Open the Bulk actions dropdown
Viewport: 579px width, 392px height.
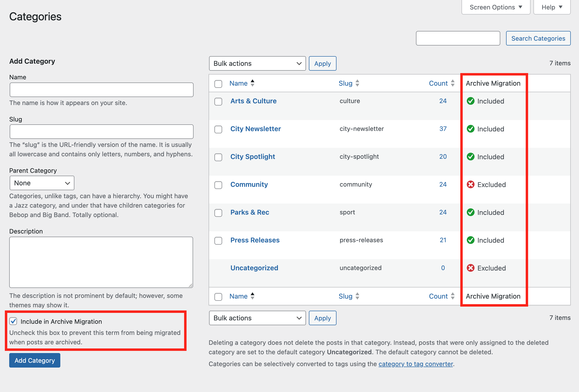pos(257,63)
